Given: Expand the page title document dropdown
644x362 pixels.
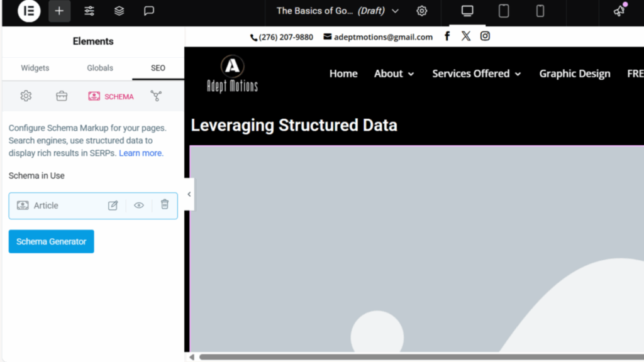Looking at the screenshot, I should coord(395,11).
